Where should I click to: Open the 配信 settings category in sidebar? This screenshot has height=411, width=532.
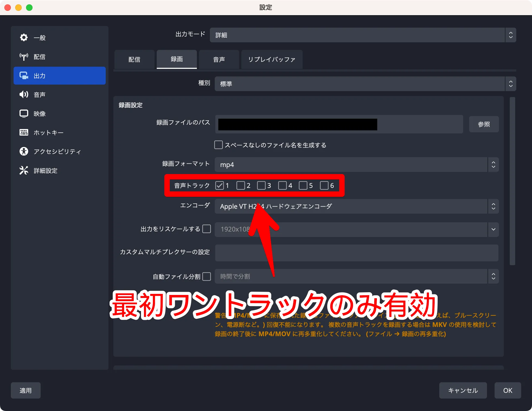coord(60,57)
